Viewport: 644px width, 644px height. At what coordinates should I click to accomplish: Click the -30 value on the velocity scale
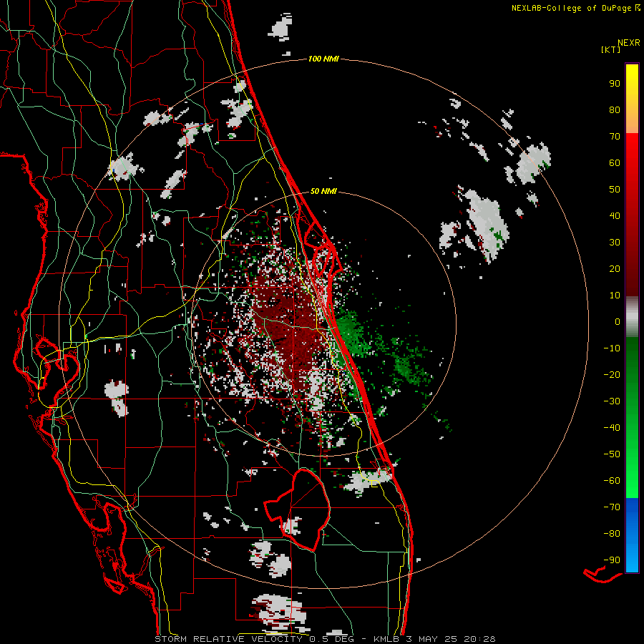(x=612, y=401)
